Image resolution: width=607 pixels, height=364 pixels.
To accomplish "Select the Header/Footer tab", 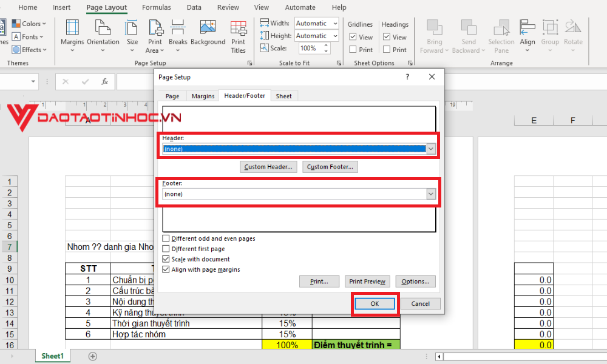I will click(x=245, y=95).
